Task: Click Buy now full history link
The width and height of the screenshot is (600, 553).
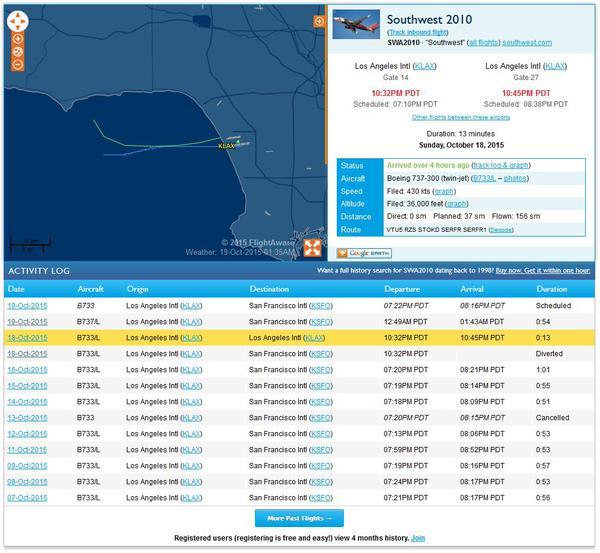Action: point(543,271)
